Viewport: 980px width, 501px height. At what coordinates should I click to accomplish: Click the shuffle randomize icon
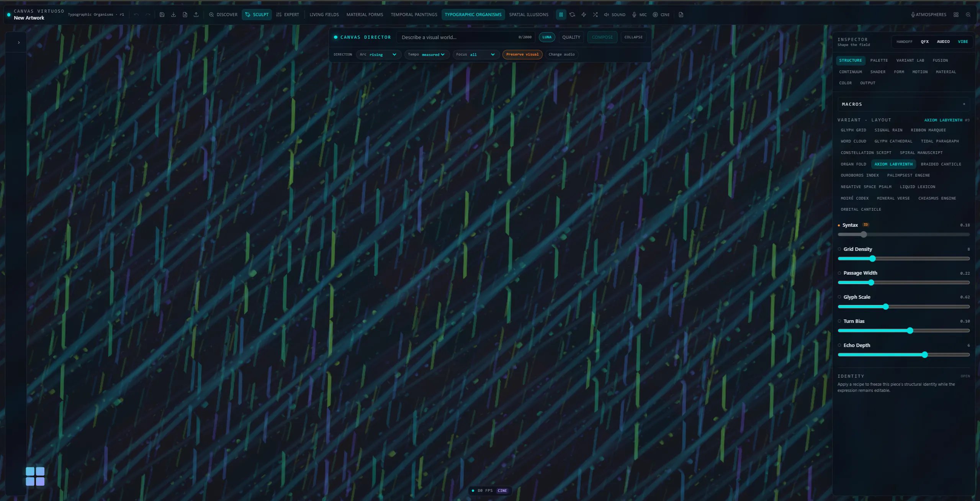595,15
